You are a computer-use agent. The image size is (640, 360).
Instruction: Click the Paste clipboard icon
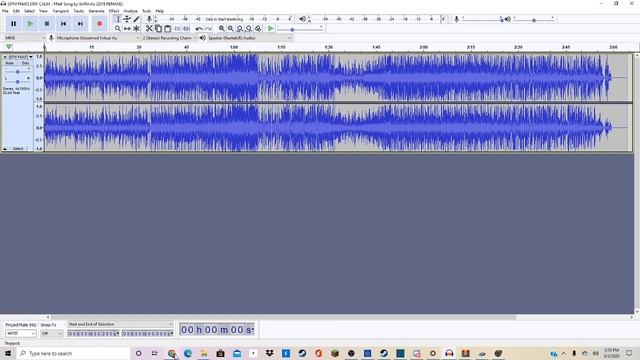coord(167,29)
